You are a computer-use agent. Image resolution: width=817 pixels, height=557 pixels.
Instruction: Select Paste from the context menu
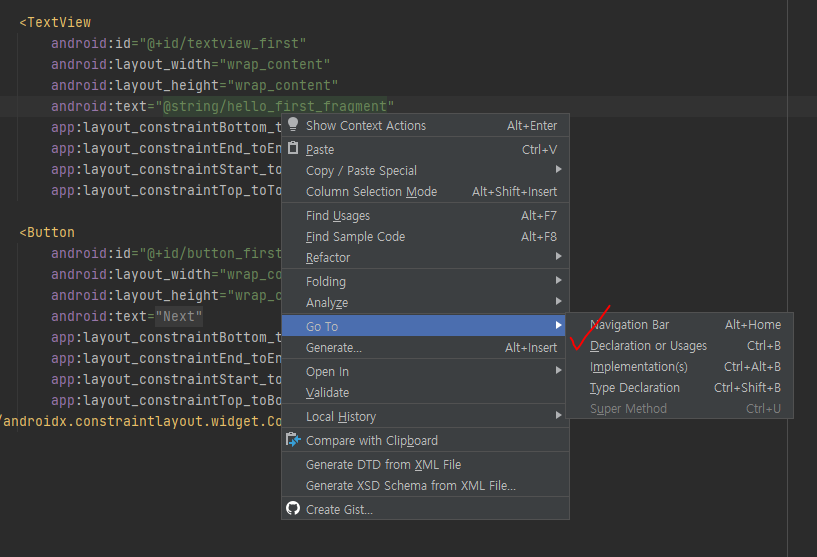425,150
